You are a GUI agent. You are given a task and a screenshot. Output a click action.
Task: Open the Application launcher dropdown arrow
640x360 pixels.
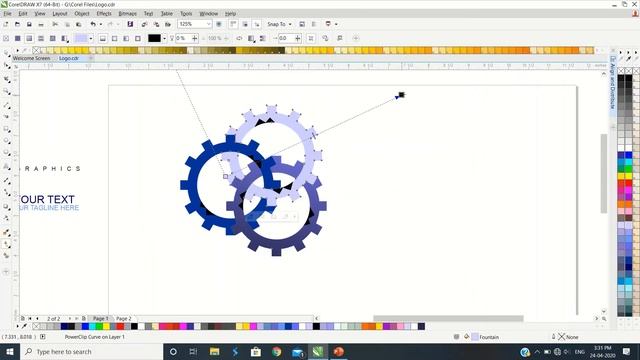pos(336,24)
